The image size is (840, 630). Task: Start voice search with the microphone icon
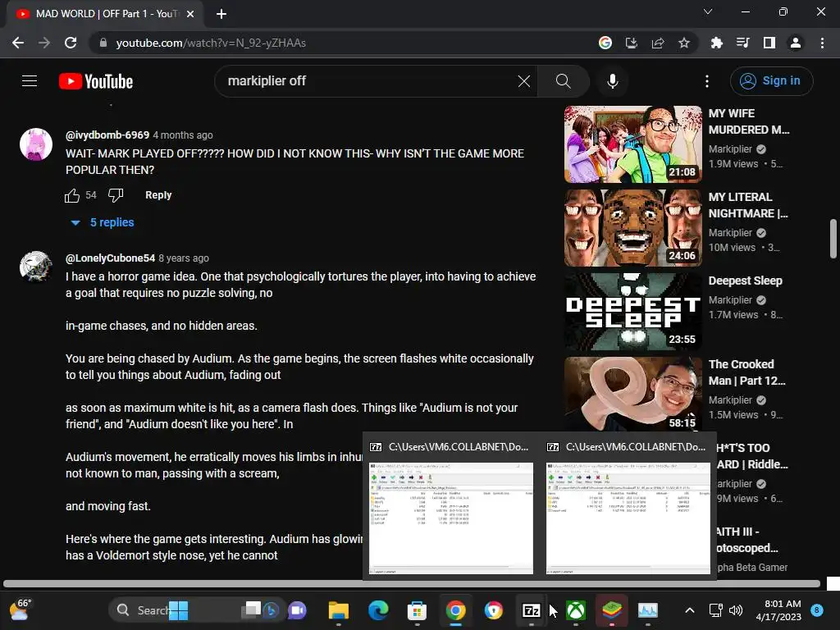coord(613,81)
